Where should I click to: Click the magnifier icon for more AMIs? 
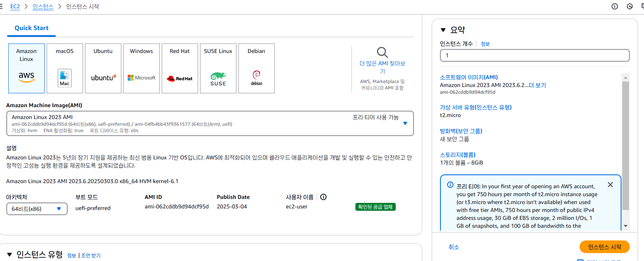[382, 52]
